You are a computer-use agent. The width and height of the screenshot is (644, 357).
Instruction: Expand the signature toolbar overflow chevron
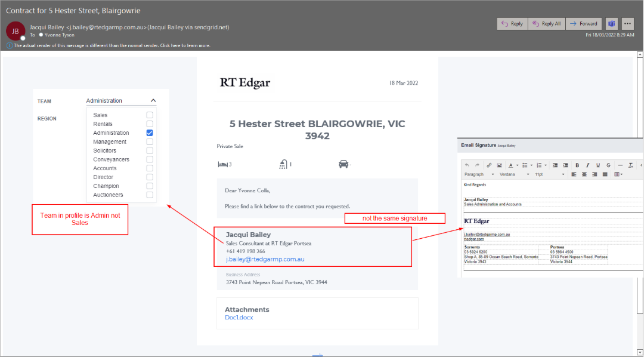(640, 165)
